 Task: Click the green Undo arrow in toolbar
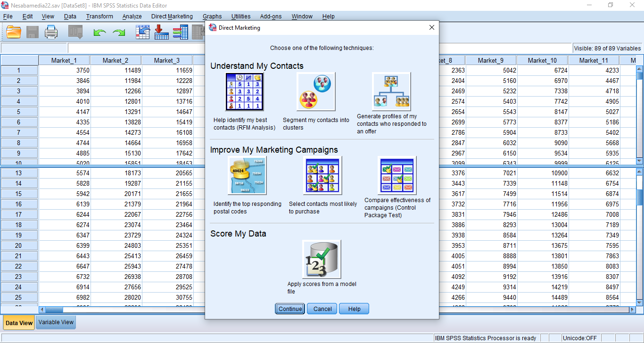[99, 32]
